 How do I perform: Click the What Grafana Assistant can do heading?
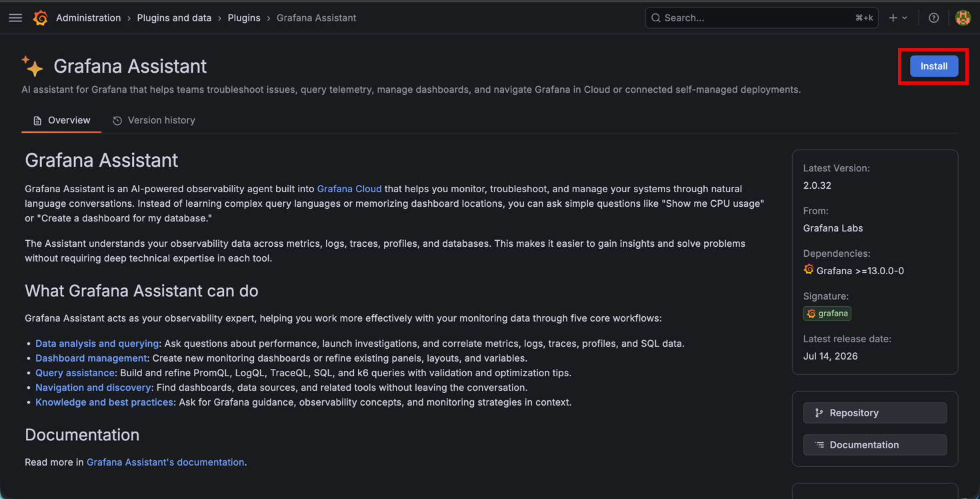[141, 291]
